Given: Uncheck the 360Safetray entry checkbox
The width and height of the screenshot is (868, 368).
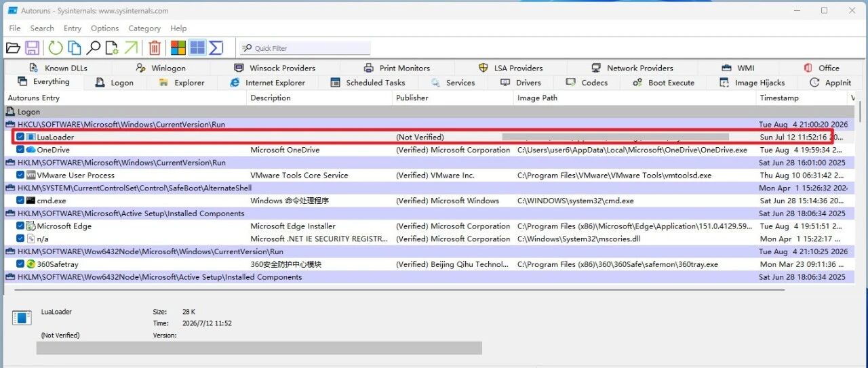Looking at the screenshot, I should [x=20, y=264].
